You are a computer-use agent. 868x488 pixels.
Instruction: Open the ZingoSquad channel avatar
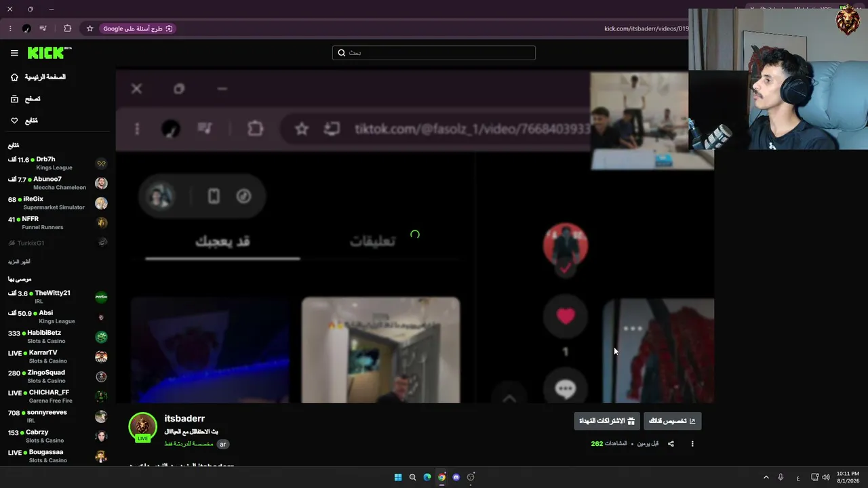point(101,377)
